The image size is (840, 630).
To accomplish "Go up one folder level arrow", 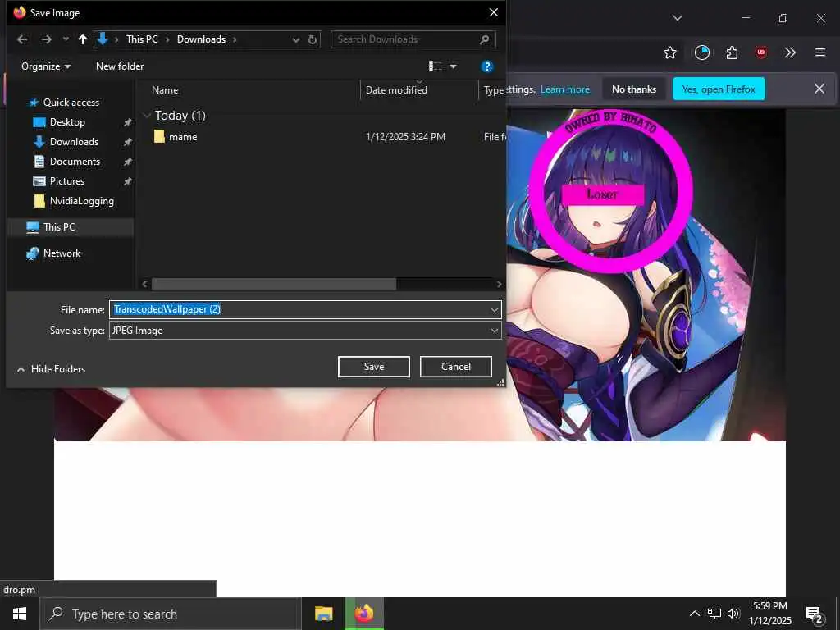I will point(83,39).
